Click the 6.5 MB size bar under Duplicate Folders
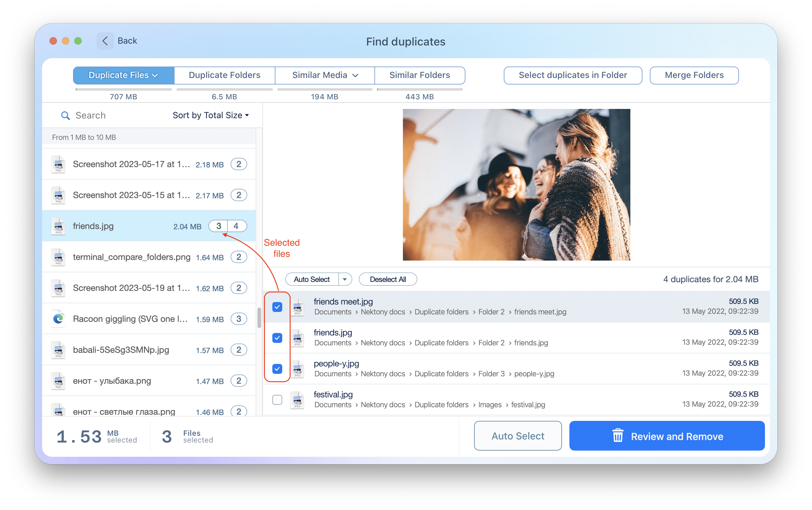Screen dimensions: 812x510 (x=225, y=89)
